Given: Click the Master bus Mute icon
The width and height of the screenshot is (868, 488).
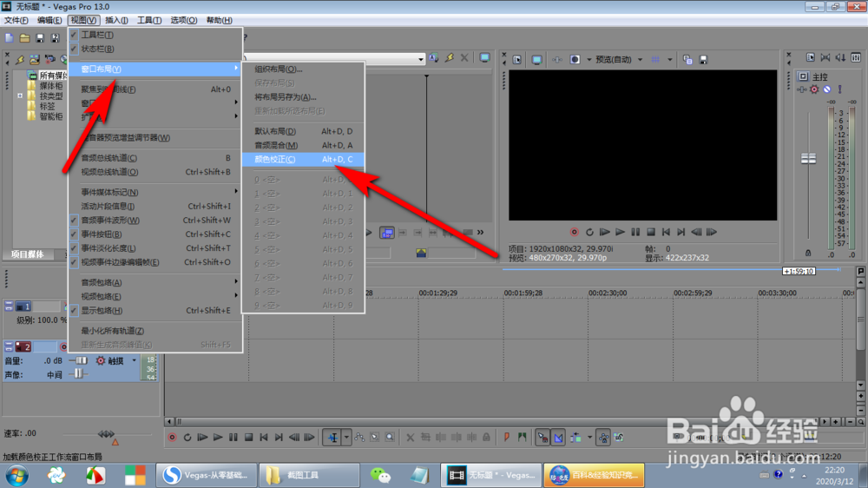Looking at the screenshot, I should [x=827, y=89].
